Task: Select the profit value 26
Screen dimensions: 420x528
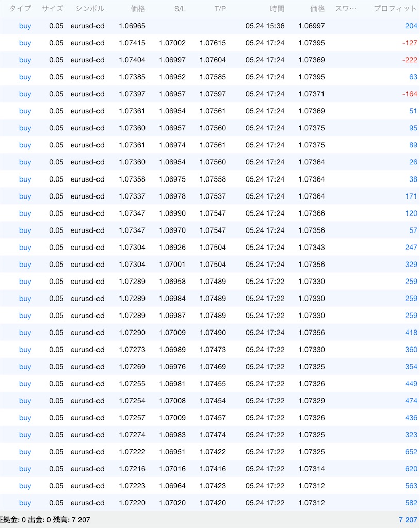Action: click(413, 162)
